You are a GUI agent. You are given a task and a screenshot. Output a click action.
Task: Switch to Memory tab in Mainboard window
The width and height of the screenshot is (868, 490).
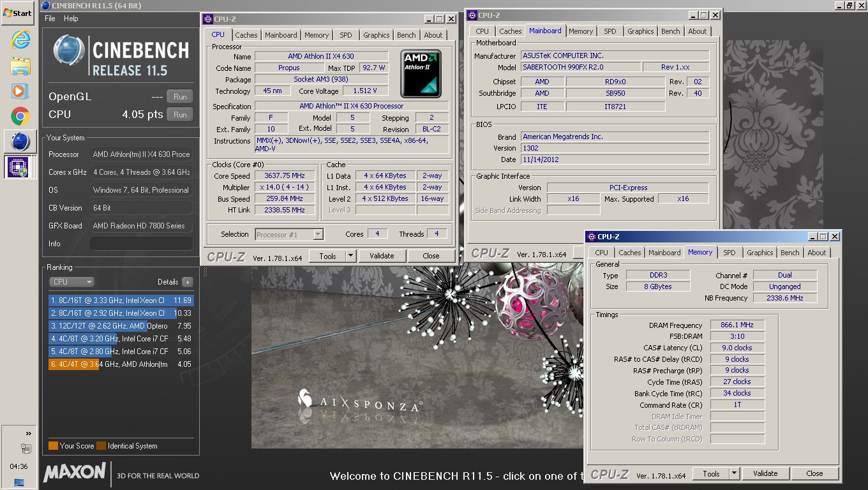(581, 31)
